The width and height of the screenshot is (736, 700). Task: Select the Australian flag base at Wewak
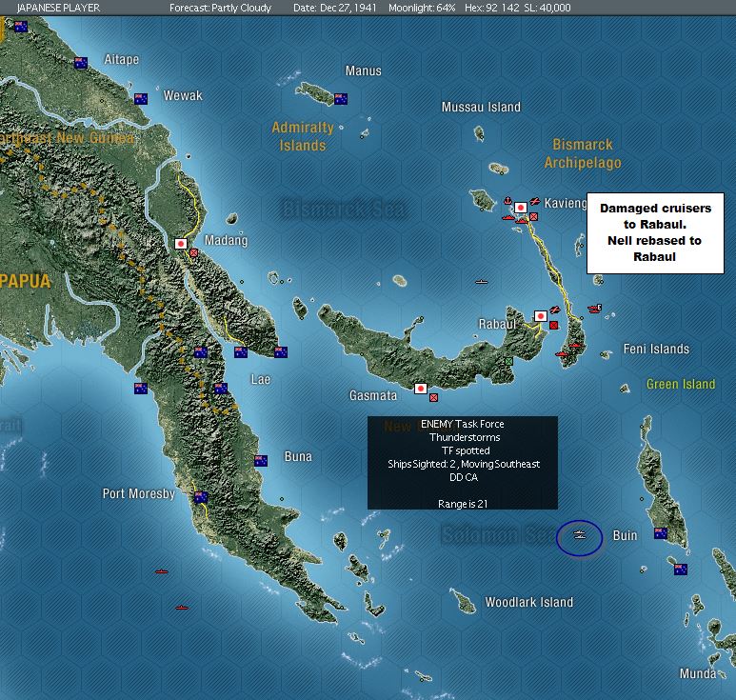pos(141,99)
